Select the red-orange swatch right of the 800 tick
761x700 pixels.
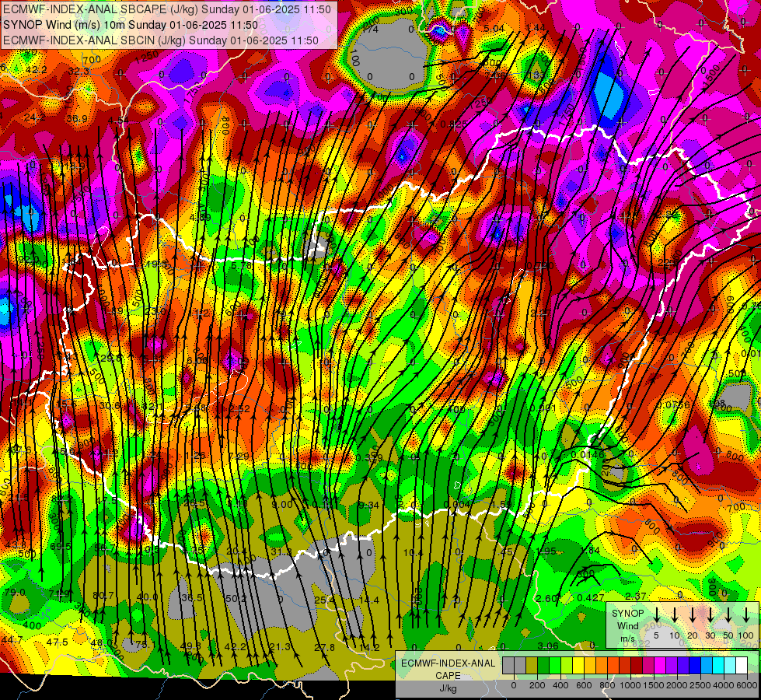point(613,665)
